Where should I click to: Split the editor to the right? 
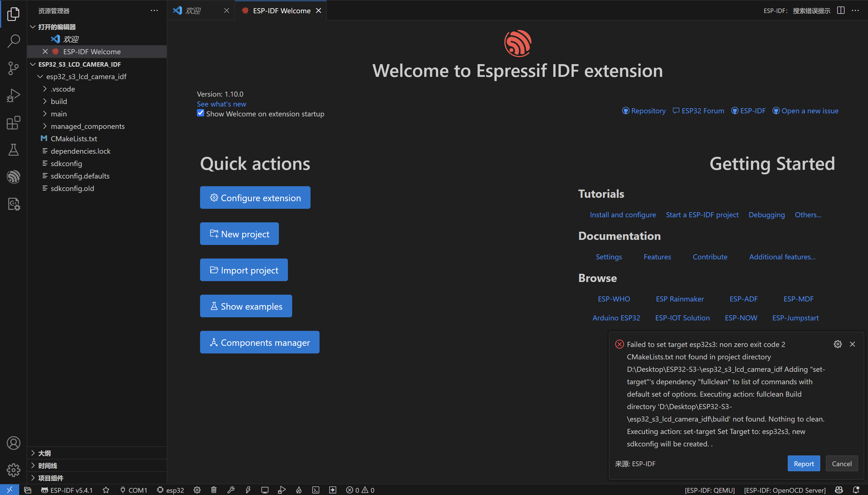[x=841, y=10]
